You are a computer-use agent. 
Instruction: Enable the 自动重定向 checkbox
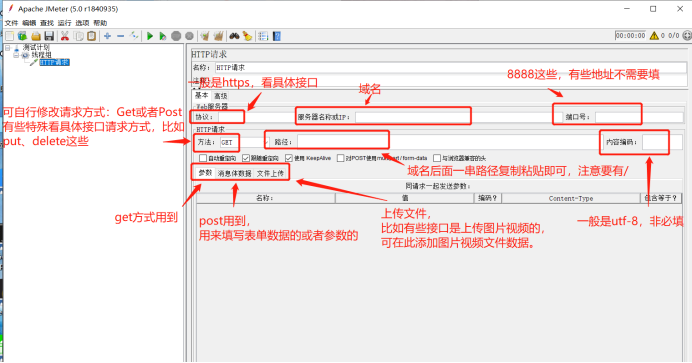point(203,158)
